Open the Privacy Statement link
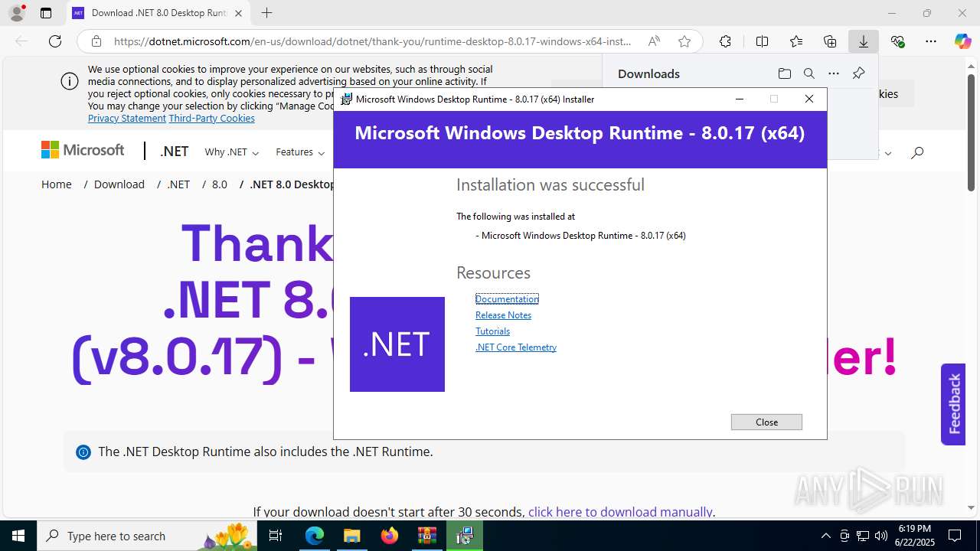The width and height of the screenshot is (980, 551). click(x=126, y=118)
